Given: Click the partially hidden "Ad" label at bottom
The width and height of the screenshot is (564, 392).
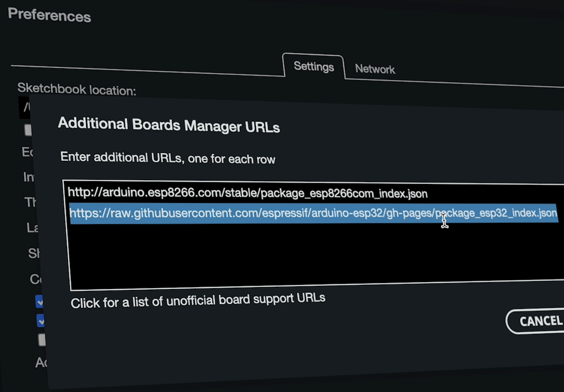Looking at the screenshot, I should pyautogui.click(x=41, y=362).
